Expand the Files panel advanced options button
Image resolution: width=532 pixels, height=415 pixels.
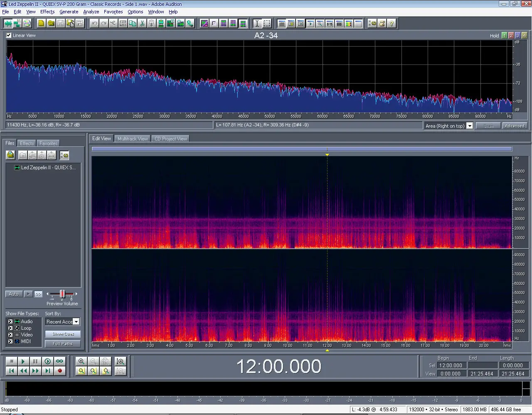64,155
